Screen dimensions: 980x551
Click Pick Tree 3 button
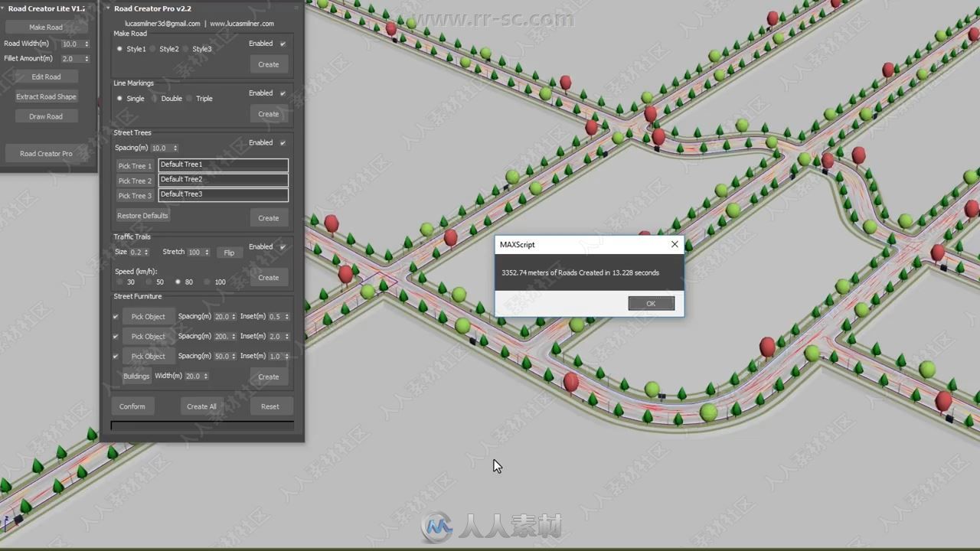tap(135, 196)
